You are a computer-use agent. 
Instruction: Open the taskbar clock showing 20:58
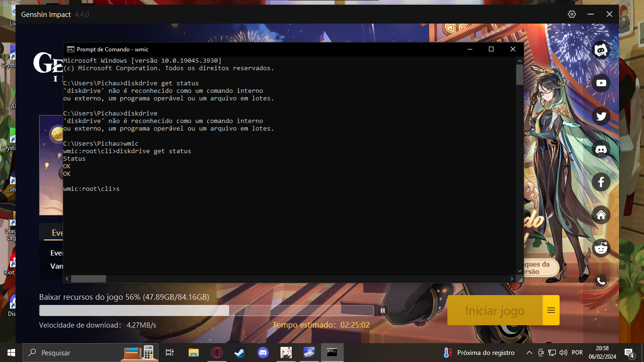click(x=602, y=353)
